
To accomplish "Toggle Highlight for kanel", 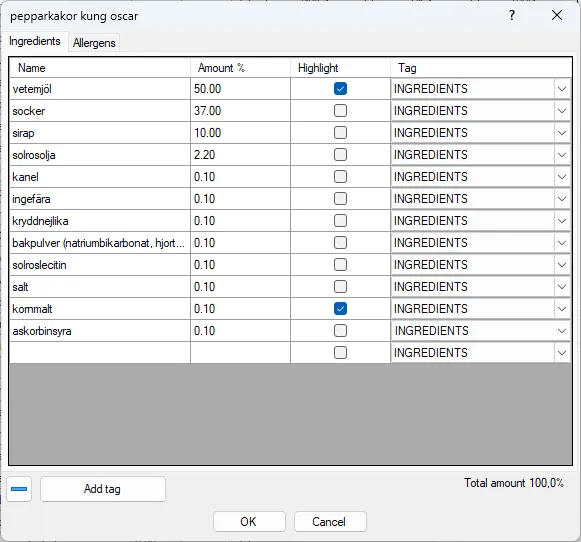I will pos(340,176).
